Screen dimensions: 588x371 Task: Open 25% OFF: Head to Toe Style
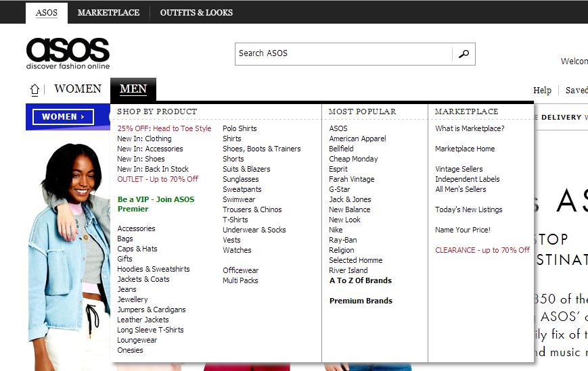pos(164,128)
